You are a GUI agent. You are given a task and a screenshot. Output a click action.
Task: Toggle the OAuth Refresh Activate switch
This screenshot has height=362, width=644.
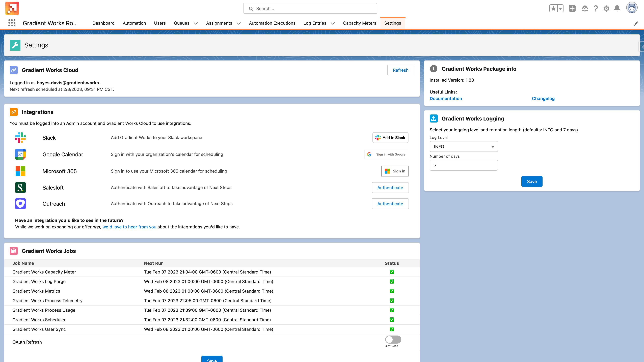coord(393,340)
